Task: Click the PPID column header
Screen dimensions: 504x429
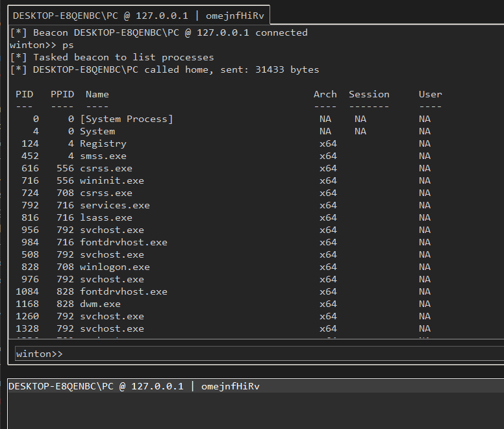Action: point(62,94)
